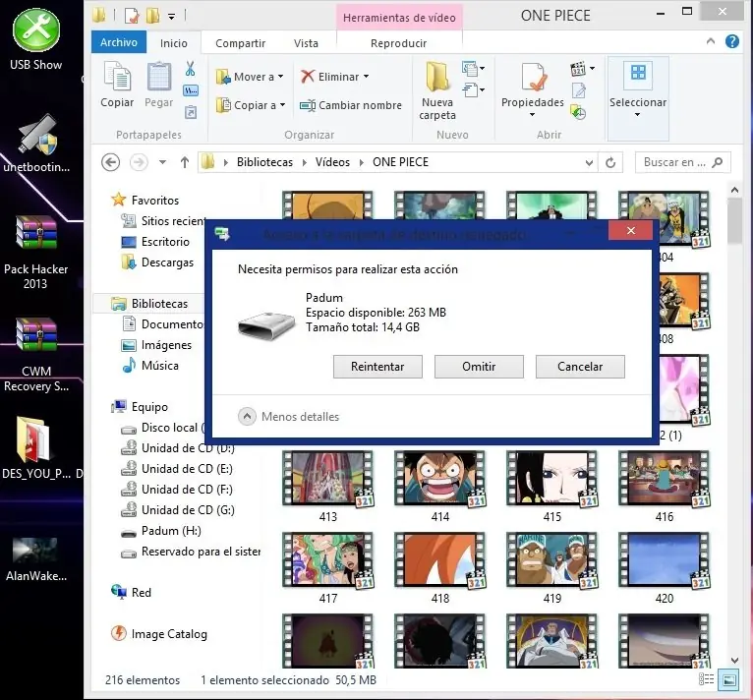The height and width of the screenshot is (700, 753).
Task: Select Image Catalog in navigation pane
Action: tap(159, 634)
